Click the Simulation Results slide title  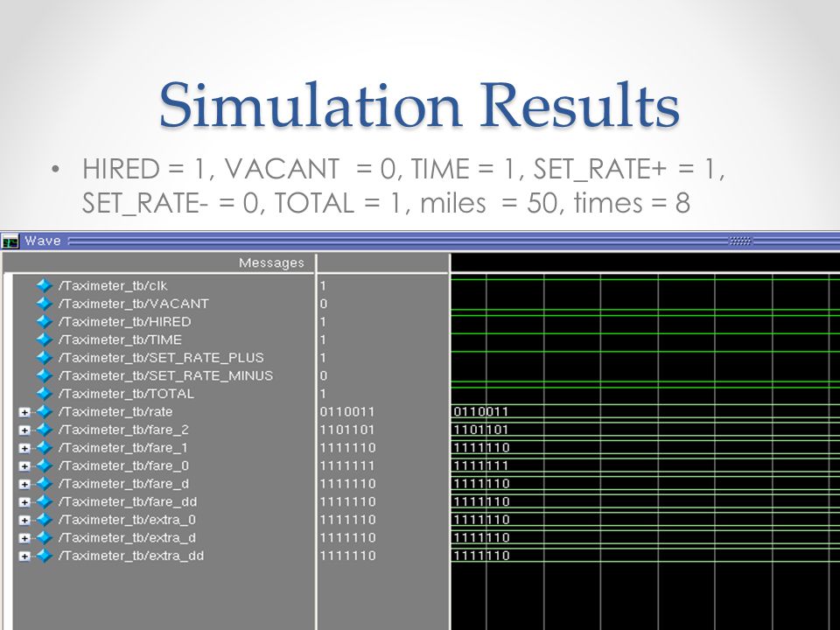coord(419,104)
